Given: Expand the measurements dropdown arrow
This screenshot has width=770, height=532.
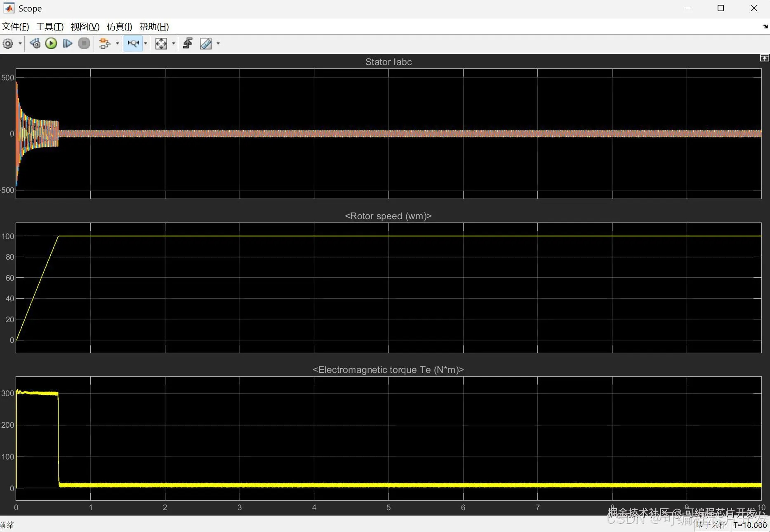Looking at the screenshot, I should point(218,43).
